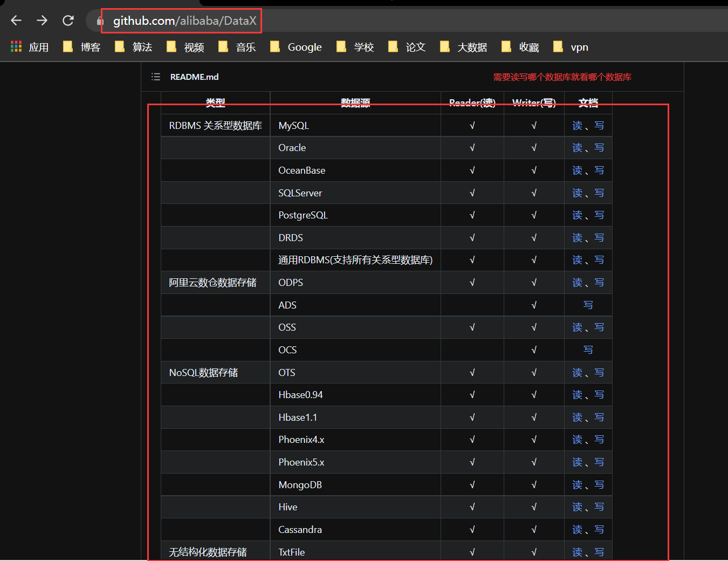Select the ADS data source cell
728x561 pixels.
[355, 305]
